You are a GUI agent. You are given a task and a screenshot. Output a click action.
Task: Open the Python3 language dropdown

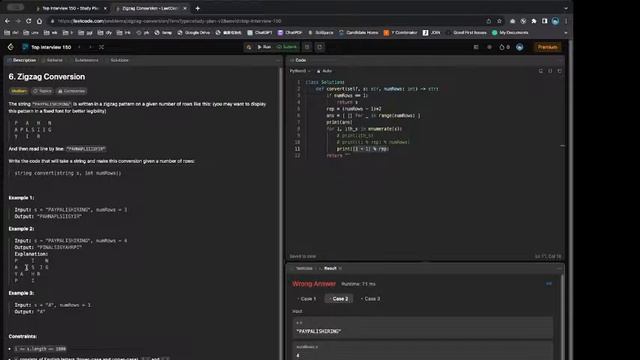pos(300,71)
